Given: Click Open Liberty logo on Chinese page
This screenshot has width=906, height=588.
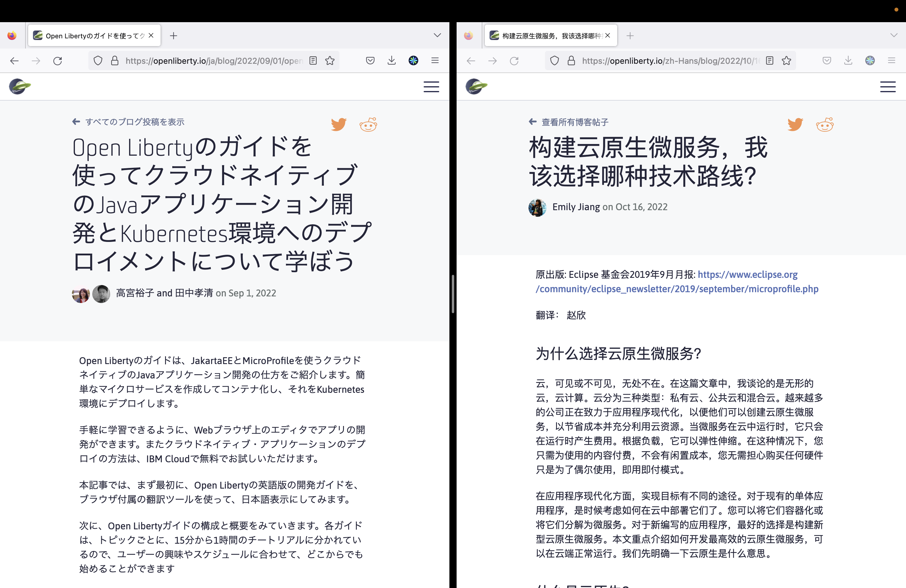Looking at the screenshot, I should point(476,87).
